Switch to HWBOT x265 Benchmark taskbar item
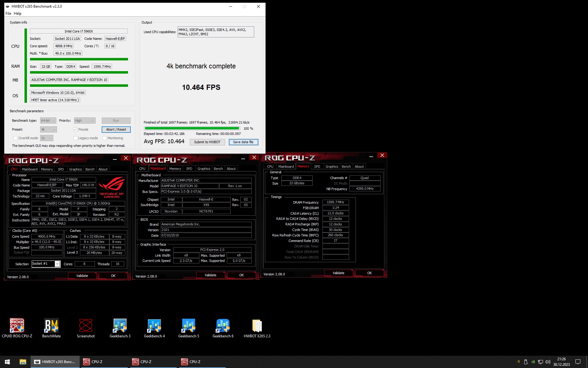 (x=55, y=362)
